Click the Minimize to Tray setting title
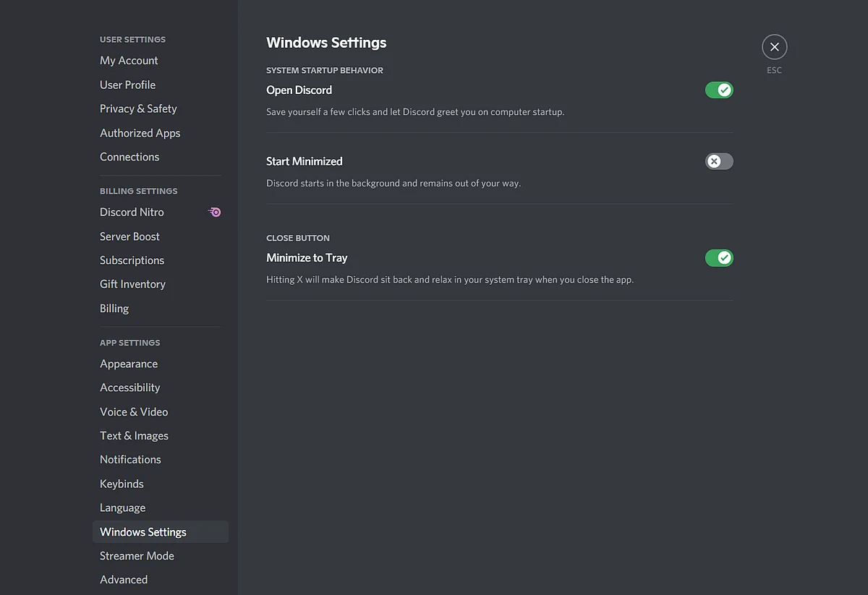Image resolution: width=868 pixels, height=595 pixels. (307, 258)
